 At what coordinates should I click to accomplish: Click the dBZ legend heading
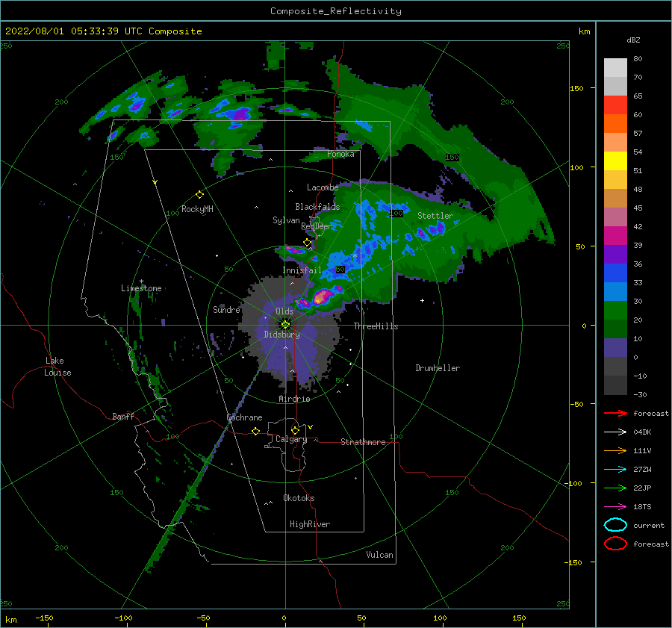point(633,40)
